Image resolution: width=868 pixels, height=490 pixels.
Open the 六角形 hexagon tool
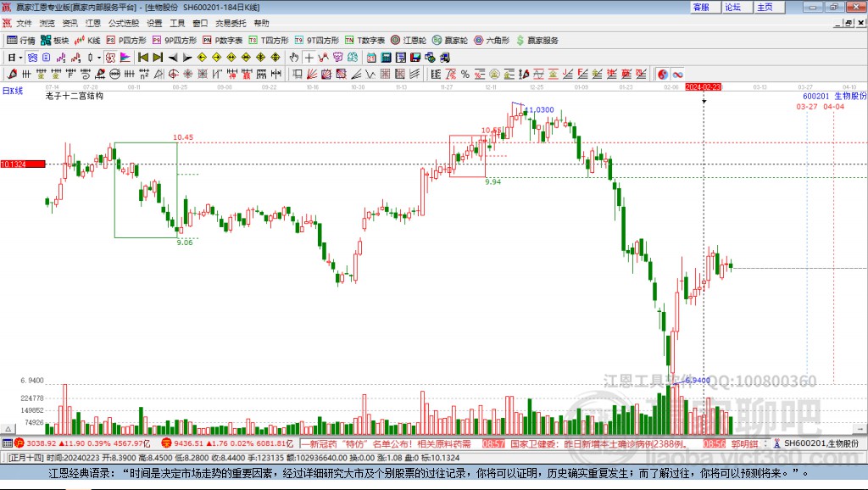tap(492, 41)
